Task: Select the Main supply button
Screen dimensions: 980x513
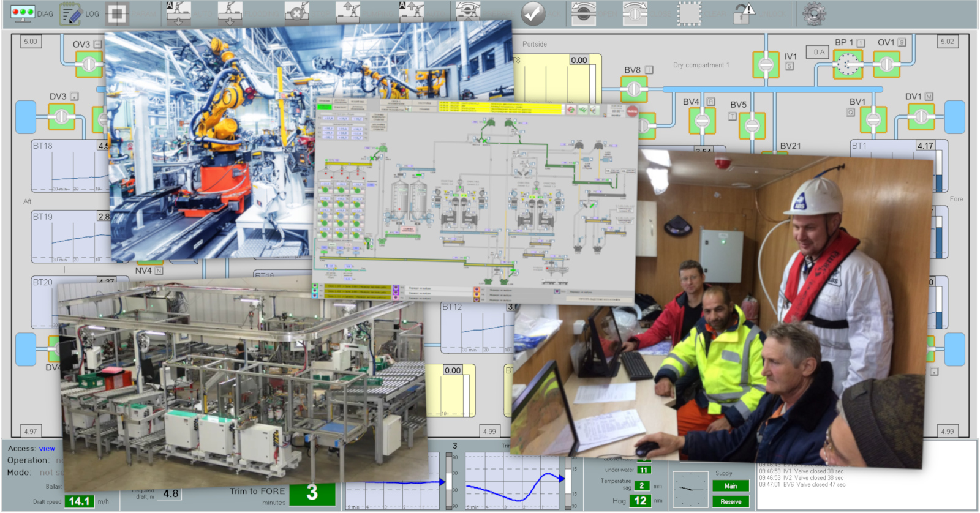Action: pyautogui.click(x=731, y=486)
